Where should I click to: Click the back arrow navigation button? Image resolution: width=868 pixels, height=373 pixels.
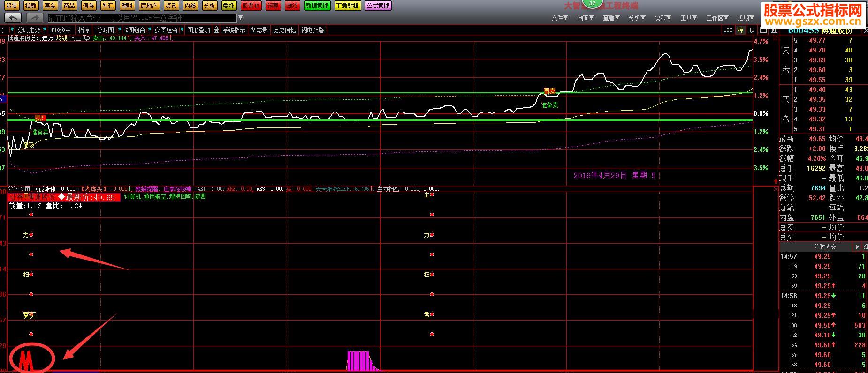(x=13, y=18)
